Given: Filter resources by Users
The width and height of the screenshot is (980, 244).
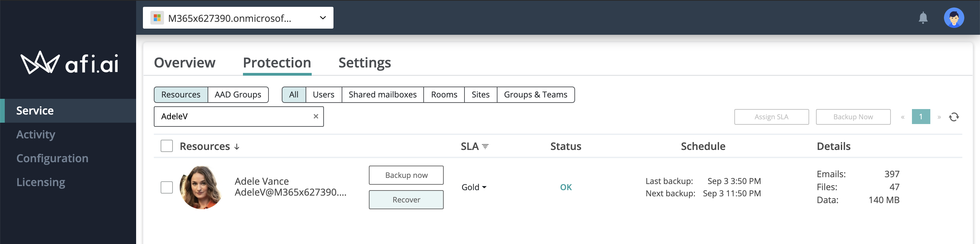Looking at the screenshot, I should coord(323,94).
